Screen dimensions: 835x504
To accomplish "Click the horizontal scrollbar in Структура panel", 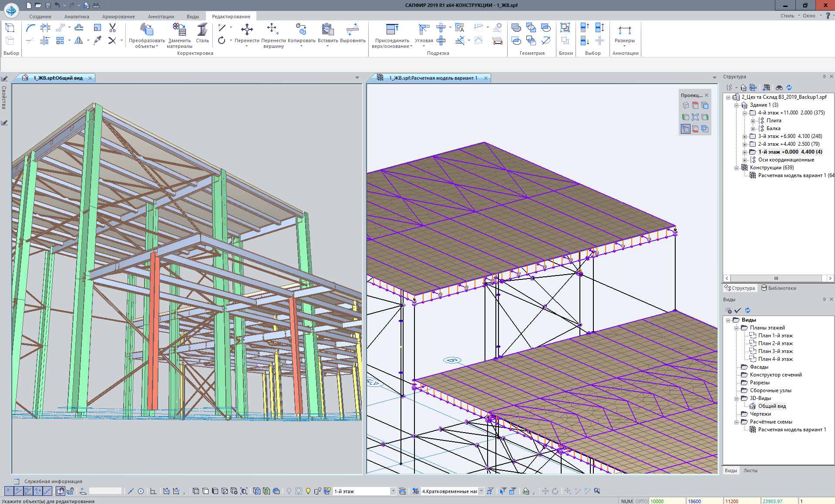I will (776, 278).
